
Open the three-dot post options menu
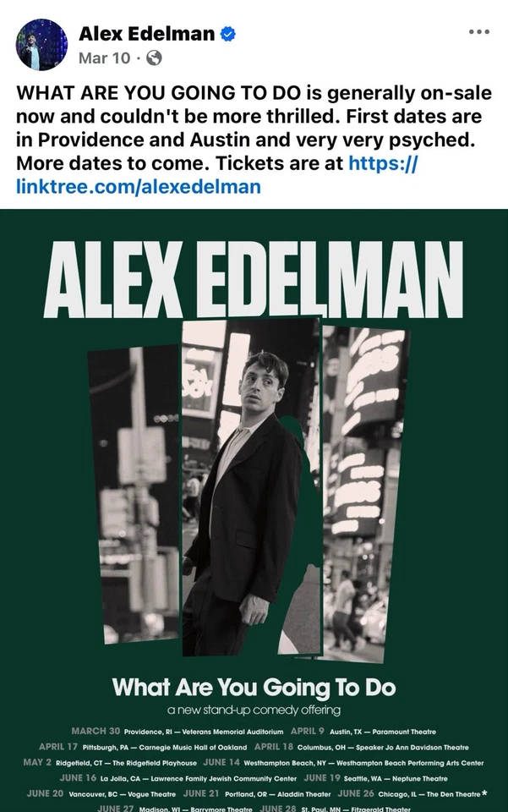pos(479,32)
